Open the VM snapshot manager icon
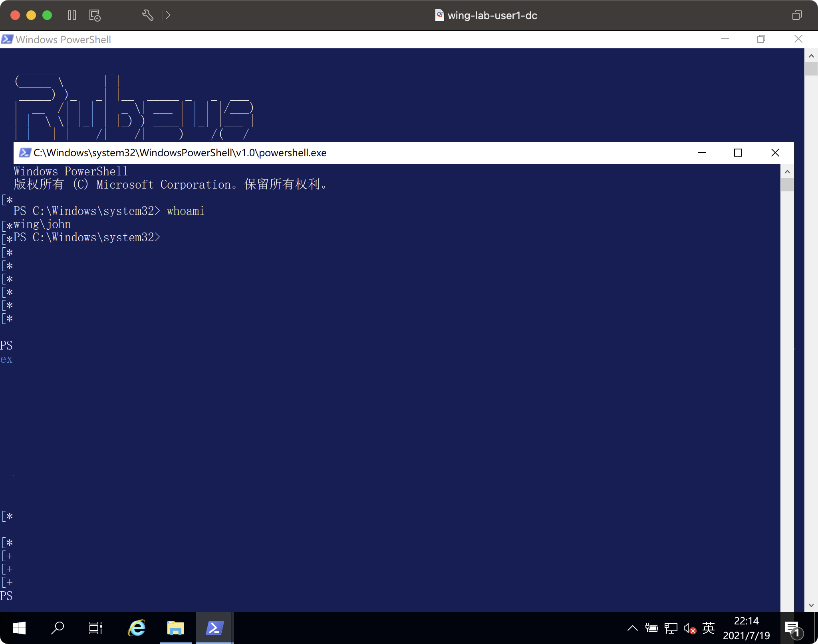This screenshot has width=818, height=644. point(95,15)
